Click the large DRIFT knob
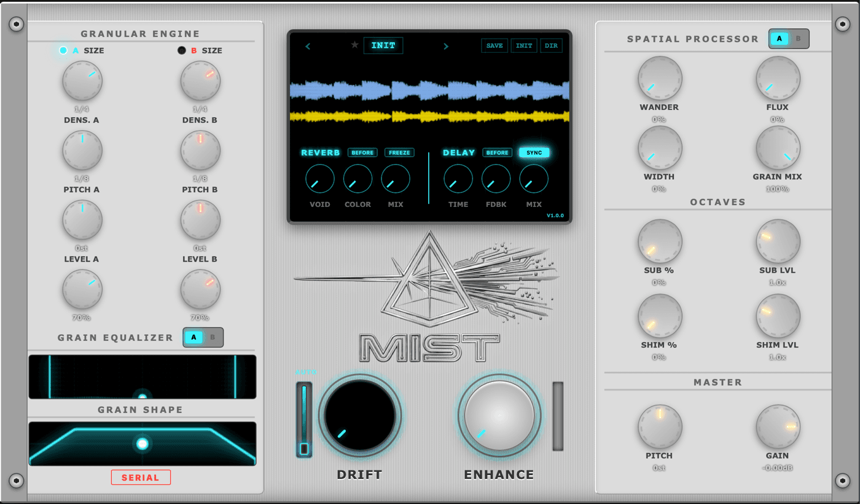The height and width of the screenshot is (504, 860). (360, 416)
